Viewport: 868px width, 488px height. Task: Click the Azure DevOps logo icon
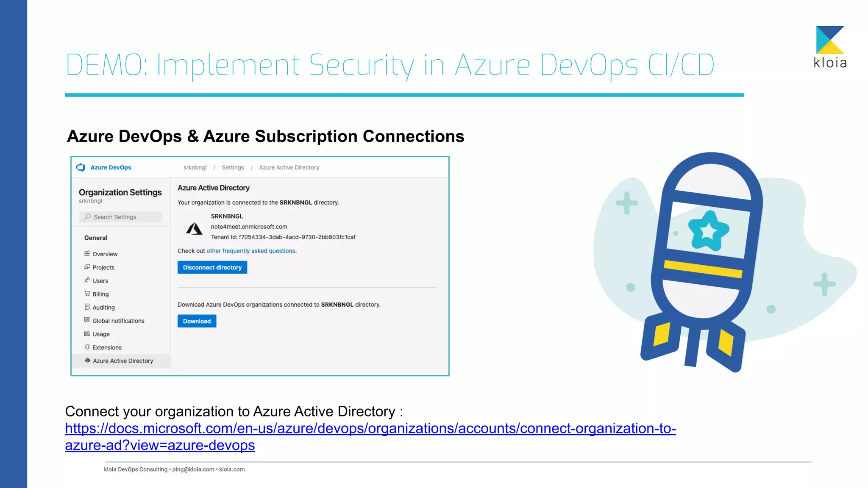[x=81, y=167]
